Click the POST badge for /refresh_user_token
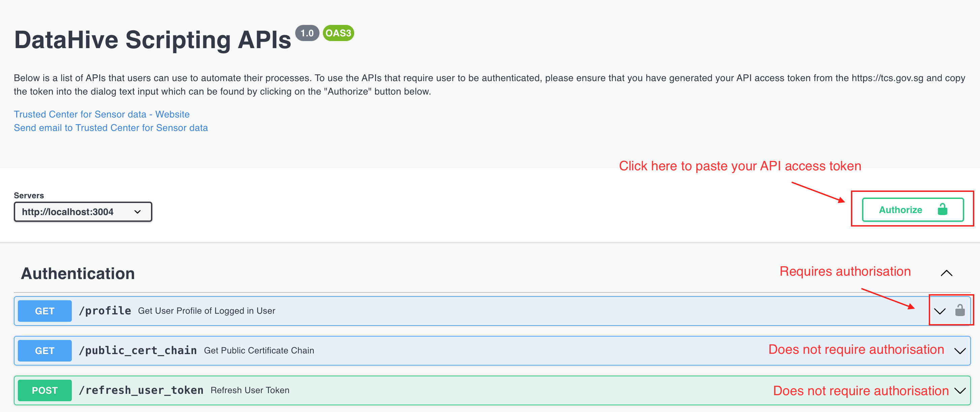The image size is (980, 412). (44, 390)
